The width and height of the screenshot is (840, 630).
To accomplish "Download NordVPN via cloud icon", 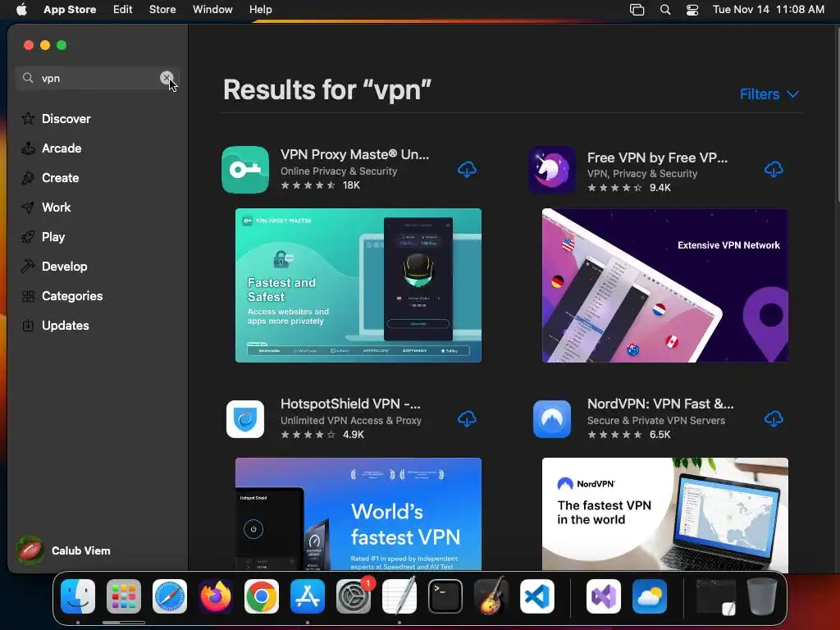I will pyautogui.click(x=774, y=419).
